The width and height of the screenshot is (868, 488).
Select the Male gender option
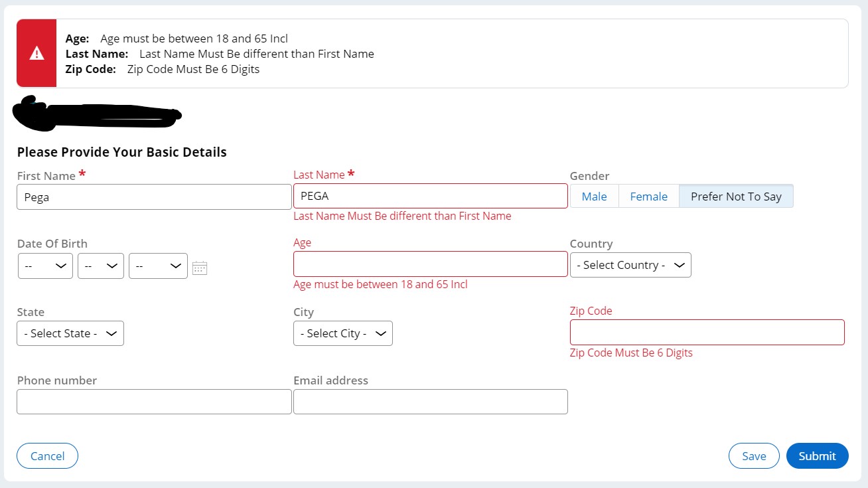(x=594, y=196)
